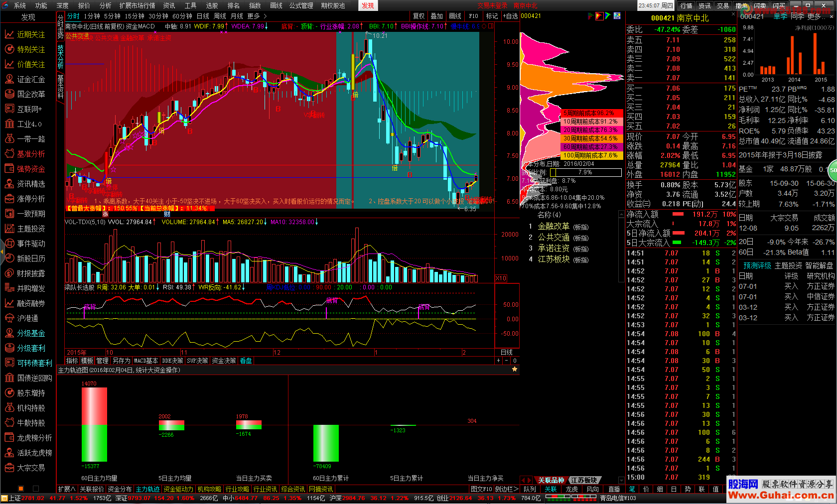Click the 30周期前成本 orange legend swatch

[x=591, y=138]
